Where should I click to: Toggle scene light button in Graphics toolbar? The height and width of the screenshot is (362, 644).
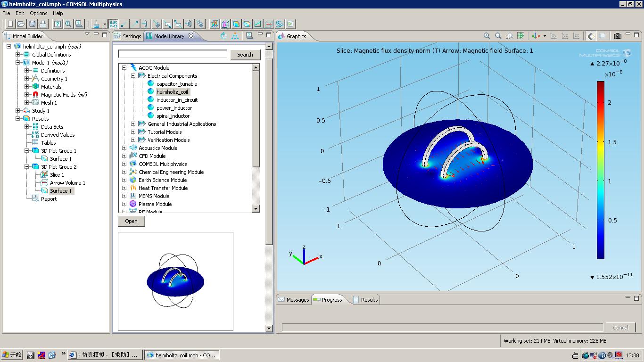[591, 36]
